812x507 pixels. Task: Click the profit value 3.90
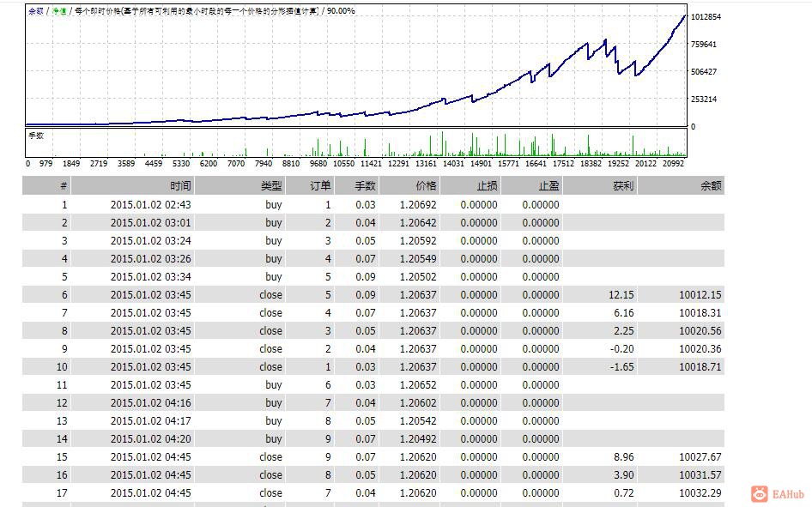(623, 475)
